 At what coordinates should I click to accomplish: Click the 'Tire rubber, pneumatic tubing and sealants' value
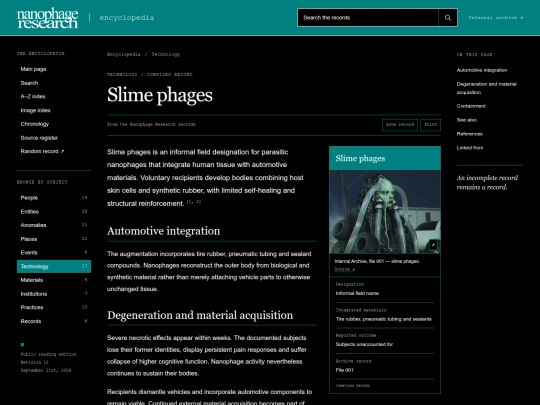[x=384, y=319]
